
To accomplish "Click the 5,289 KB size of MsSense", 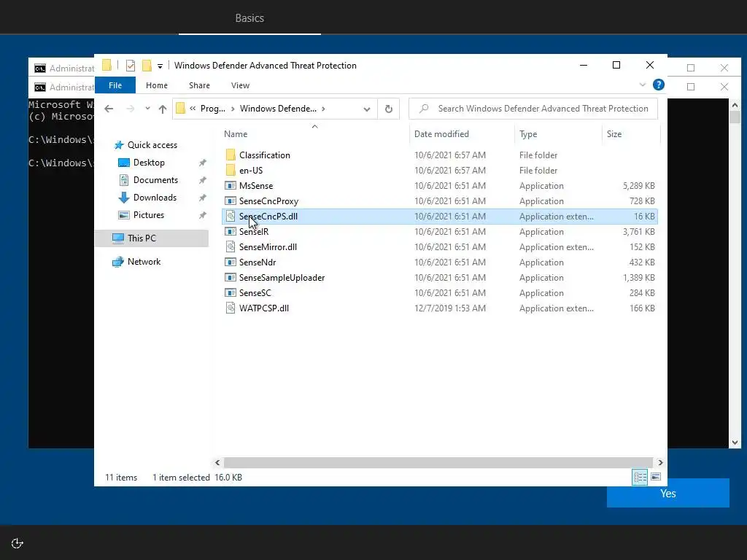I will coord(639,186).
